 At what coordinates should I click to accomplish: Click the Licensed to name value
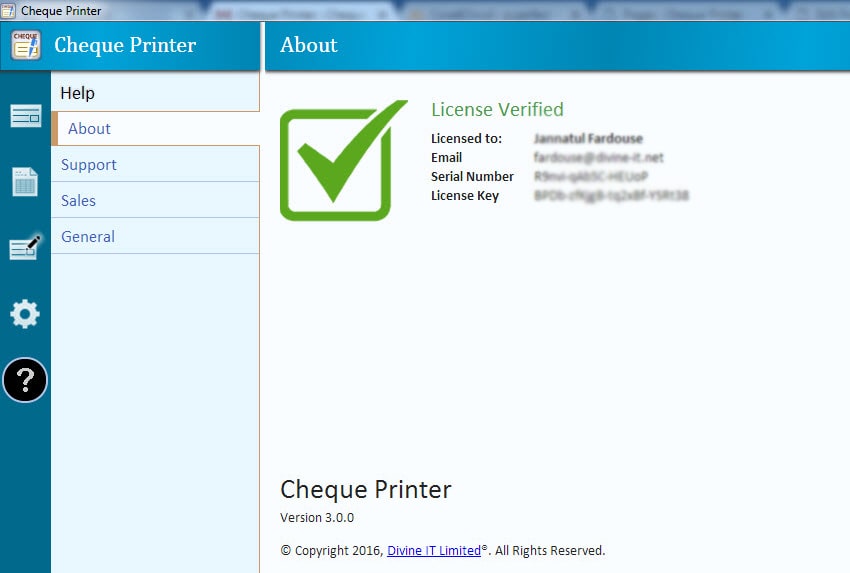[588, 139]
